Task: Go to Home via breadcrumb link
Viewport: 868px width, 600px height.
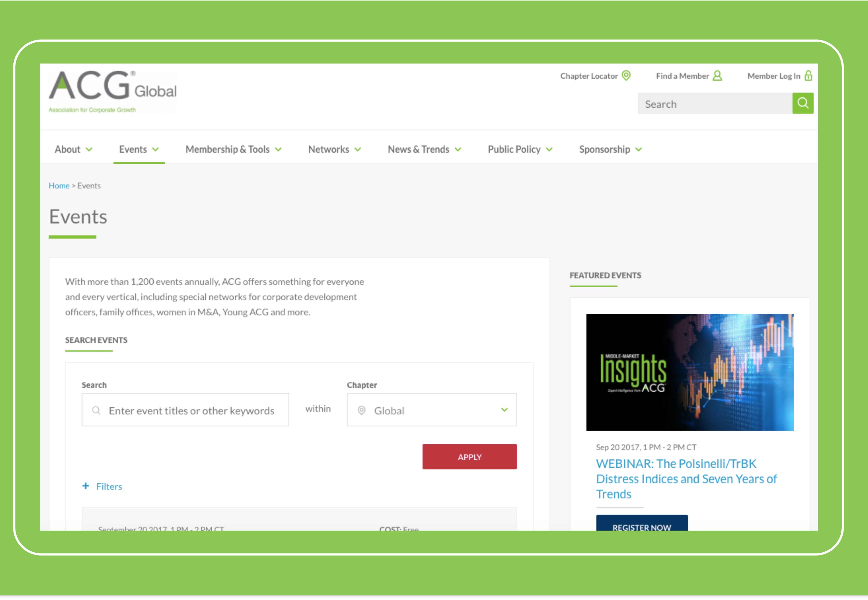Action: 59,186
